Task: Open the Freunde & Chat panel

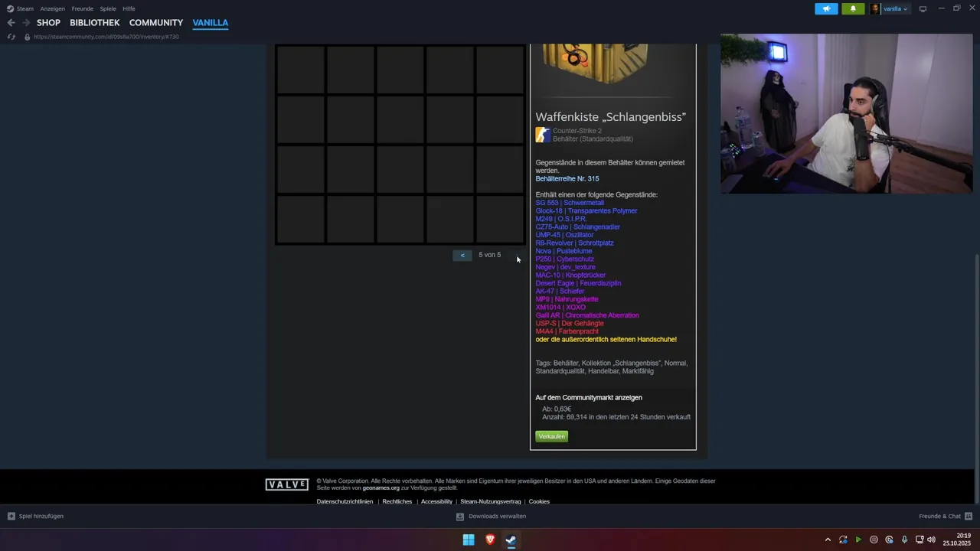Action: 946,517
